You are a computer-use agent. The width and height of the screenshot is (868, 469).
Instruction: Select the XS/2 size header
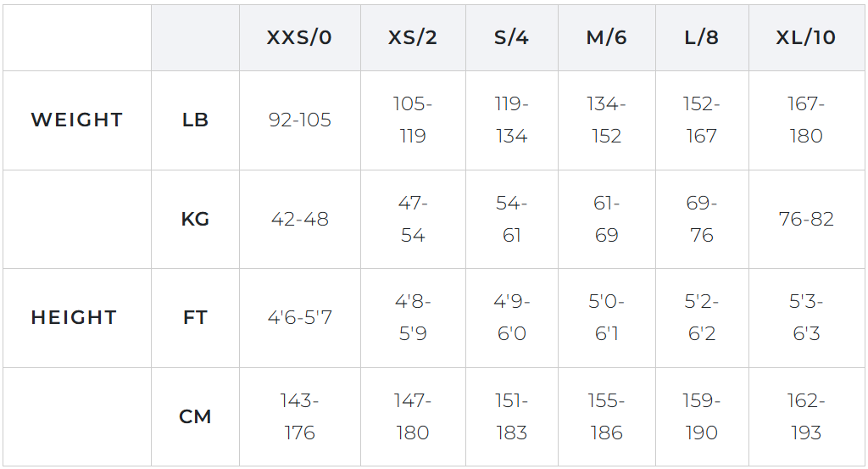[413, 37]
